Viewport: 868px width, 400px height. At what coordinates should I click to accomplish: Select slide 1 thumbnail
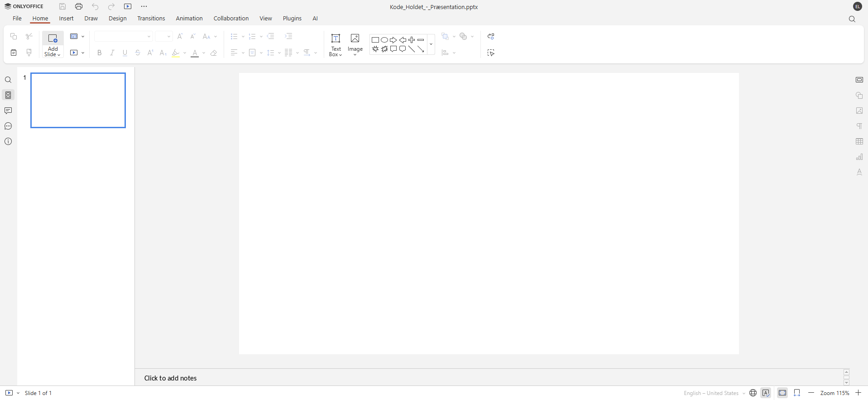point(78,100)
